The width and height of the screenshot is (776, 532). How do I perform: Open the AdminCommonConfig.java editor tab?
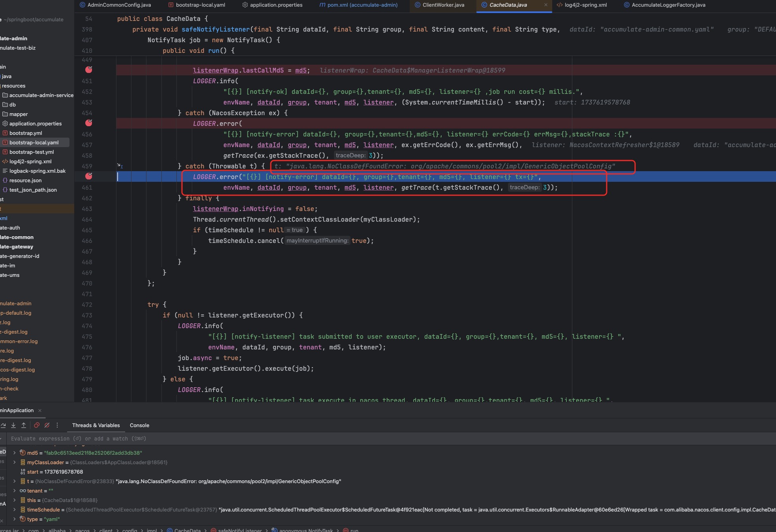click(115, 5)
